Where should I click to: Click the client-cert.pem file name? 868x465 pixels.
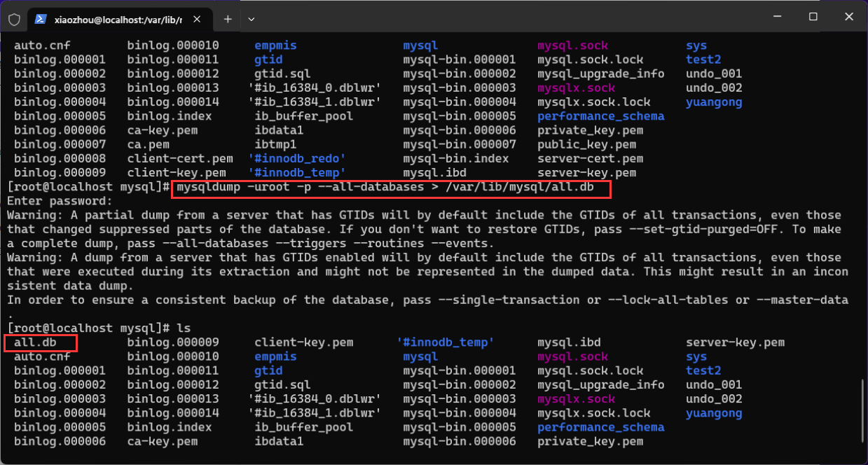[x=180, y=158]
